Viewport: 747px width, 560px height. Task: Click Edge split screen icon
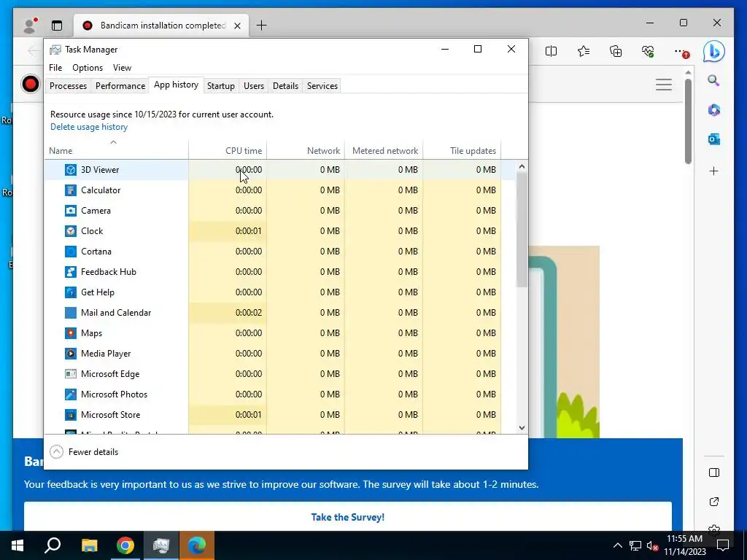point(551,51)
